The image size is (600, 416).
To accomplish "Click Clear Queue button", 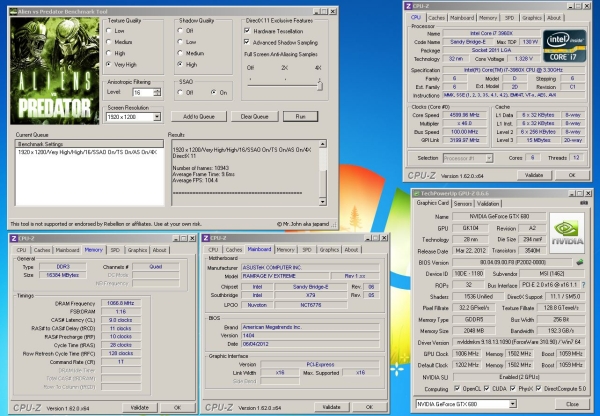I will tap(254, 116).
